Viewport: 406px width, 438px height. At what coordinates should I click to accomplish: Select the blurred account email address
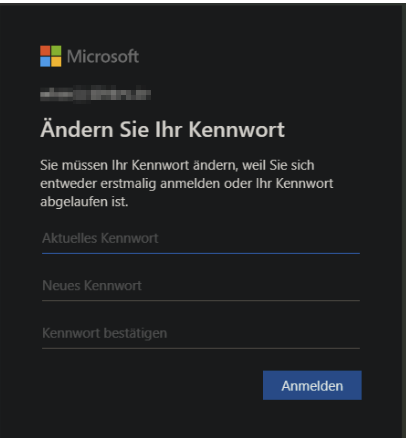(95, 94)
